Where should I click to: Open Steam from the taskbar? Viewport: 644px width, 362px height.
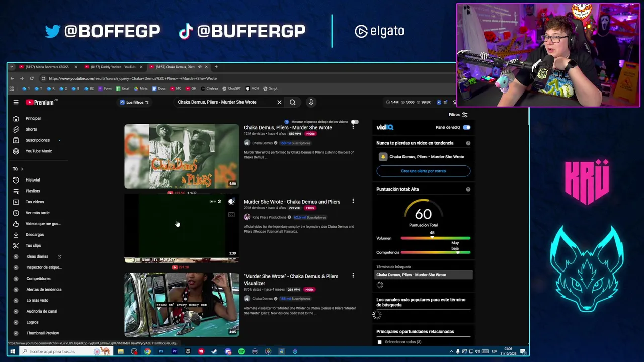pyautogui.click(x=214, y=352)
